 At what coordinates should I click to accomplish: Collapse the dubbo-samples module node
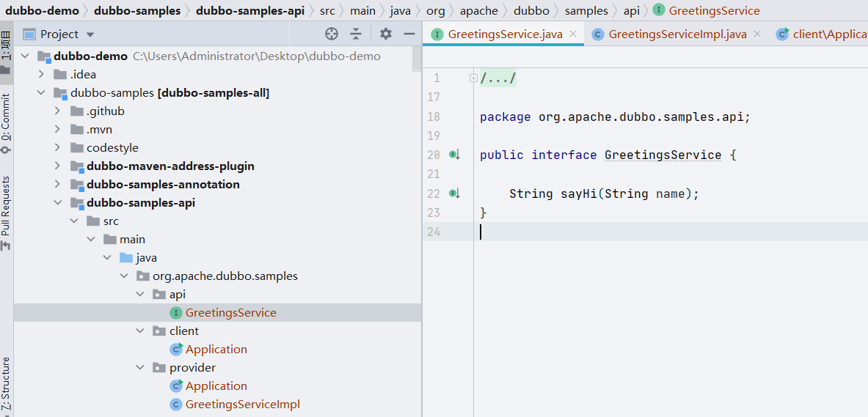[42, 93]
